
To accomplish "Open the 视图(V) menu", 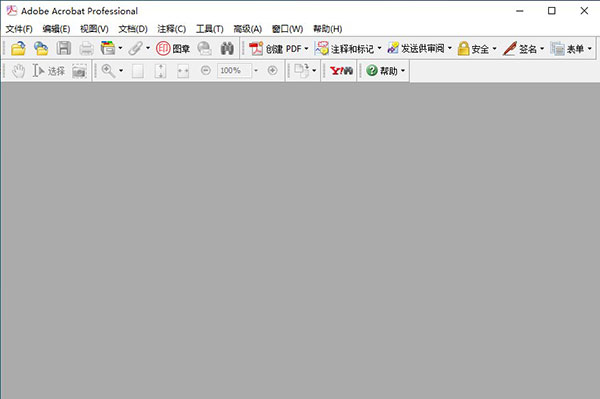I will click(94, 29).
